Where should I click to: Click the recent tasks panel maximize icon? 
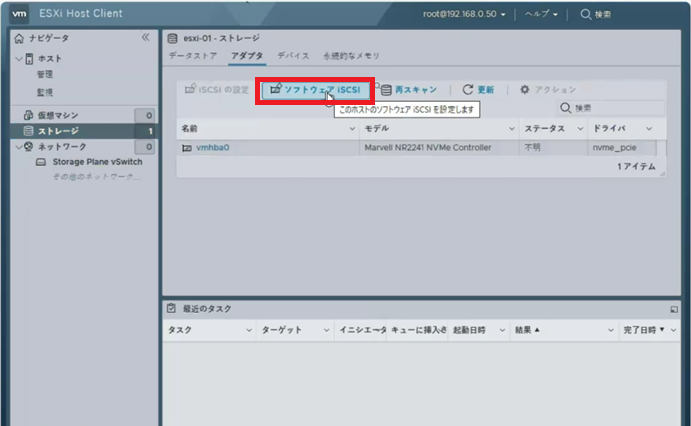click(673, 310)
